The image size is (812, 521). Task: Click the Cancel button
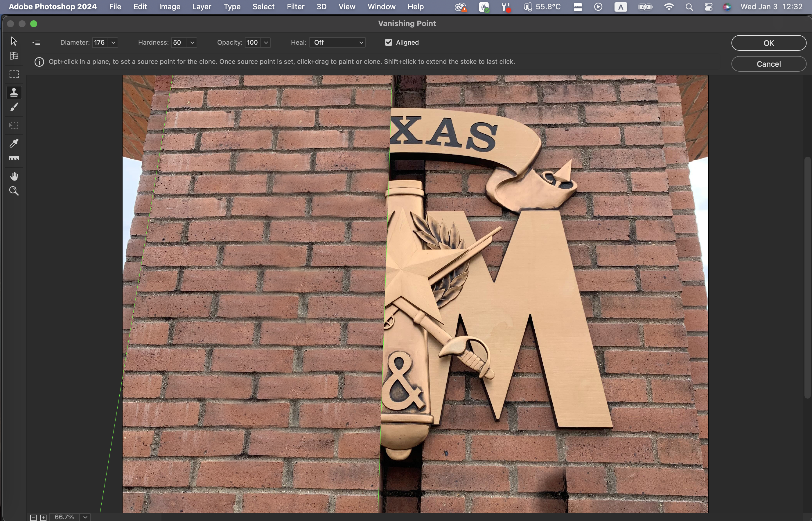pyautogui.click(x=768, y=64)
